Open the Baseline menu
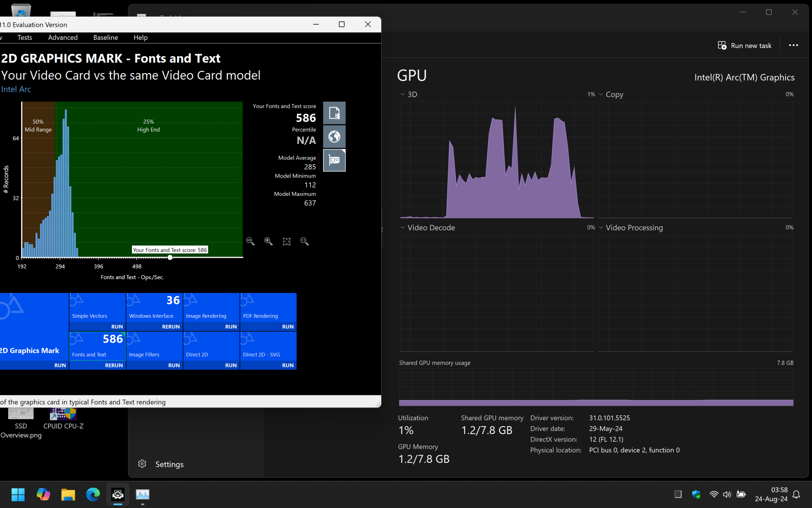The width and height of the screenshot is (812, 508). tap(106, 37)
